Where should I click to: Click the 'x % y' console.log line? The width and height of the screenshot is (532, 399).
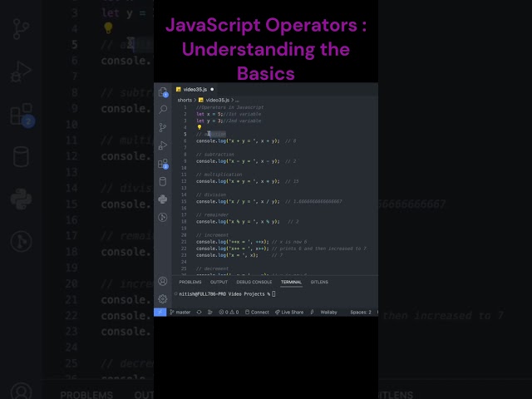click(x=248, y=222)
